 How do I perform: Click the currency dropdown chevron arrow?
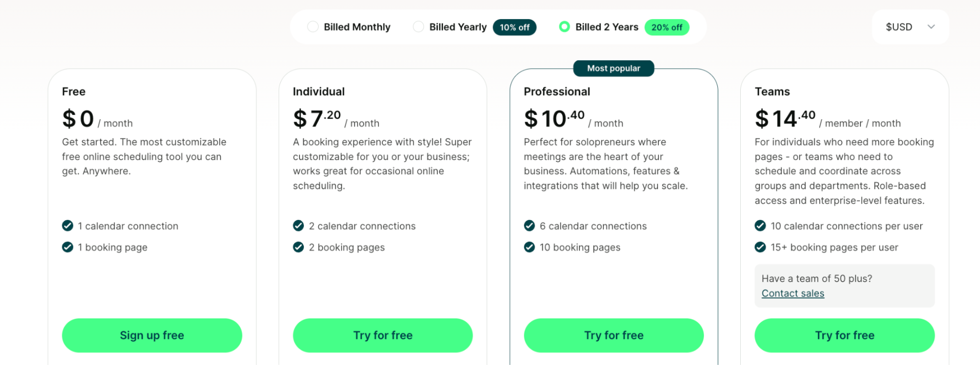pyautogui.click(x=931, y=27)
